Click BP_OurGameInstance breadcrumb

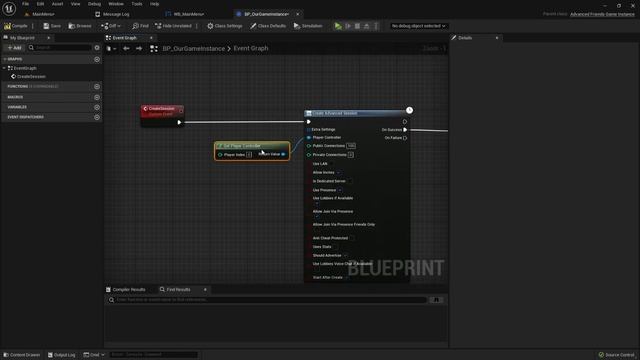pos(193,48)
